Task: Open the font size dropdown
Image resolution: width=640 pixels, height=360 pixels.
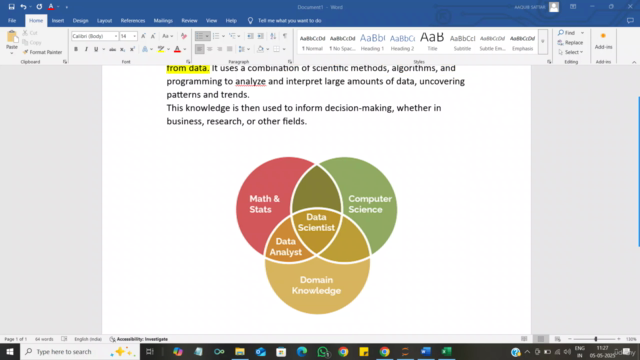Action: [135, 36]
